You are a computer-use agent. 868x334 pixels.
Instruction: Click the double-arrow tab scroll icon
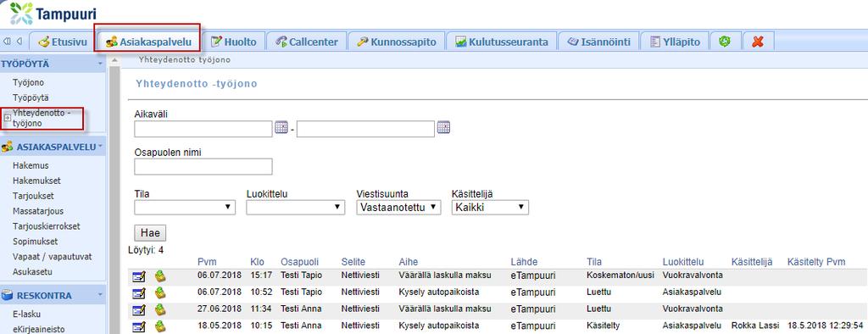[x=7, y=42]
